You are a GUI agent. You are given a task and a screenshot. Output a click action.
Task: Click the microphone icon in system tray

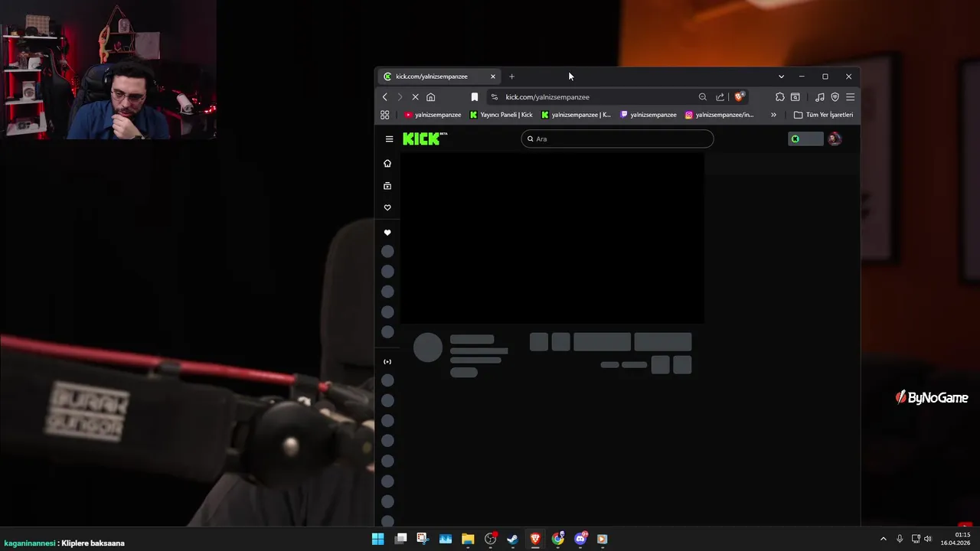pyautogui.click(x=900, y=539)
